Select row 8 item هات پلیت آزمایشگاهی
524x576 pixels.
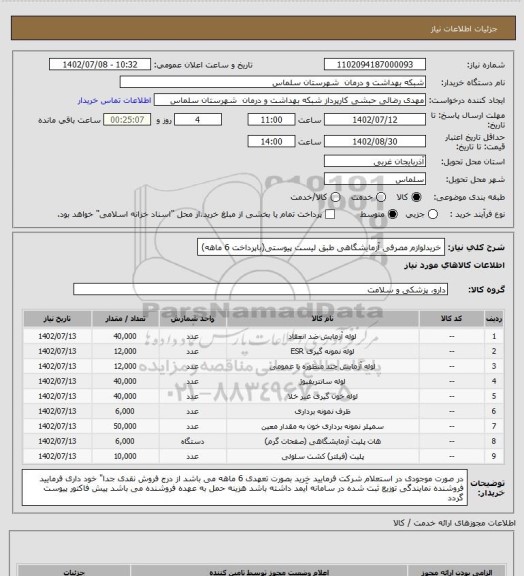322,441
